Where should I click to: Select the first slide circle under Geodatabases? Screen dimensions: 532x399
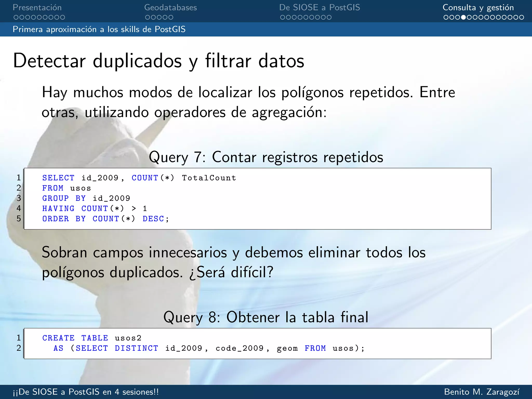[148, 17]
